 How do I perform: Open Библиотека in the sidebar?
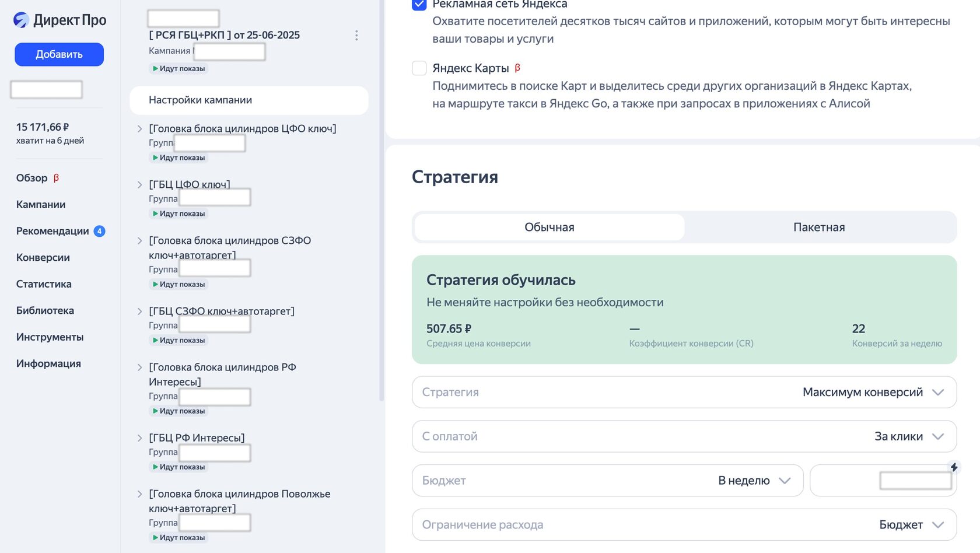pos(45,310)
